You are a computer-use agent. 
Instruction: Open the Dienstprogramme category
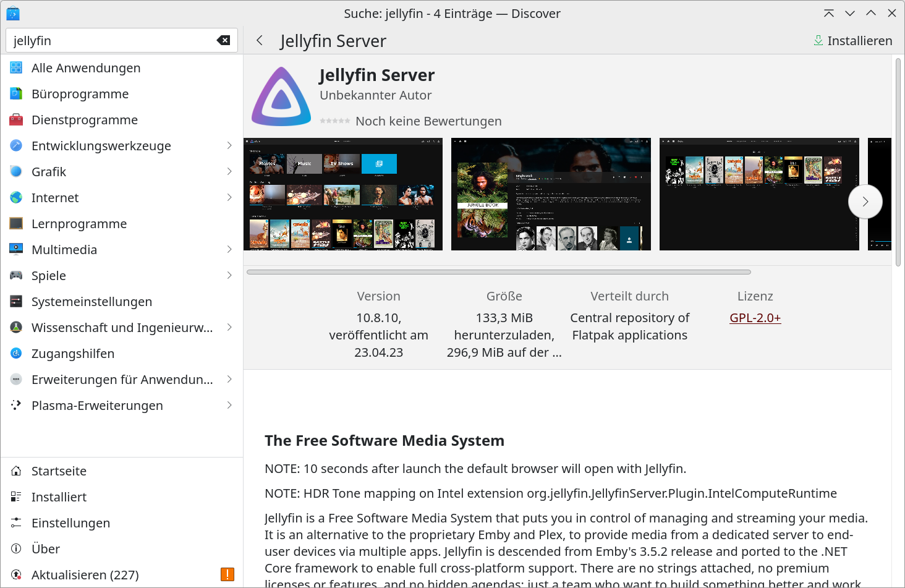[x=84, y=119]
